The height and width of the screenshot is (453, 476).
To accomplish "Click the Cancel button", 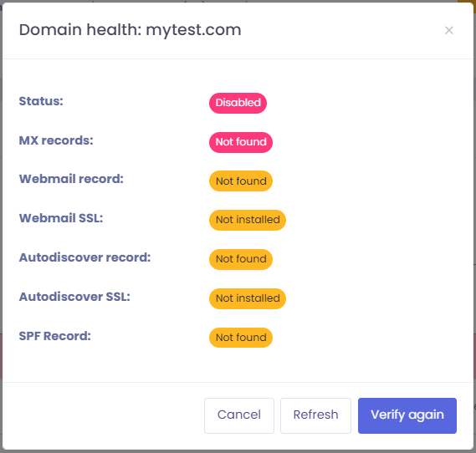I will pos(239,415).
